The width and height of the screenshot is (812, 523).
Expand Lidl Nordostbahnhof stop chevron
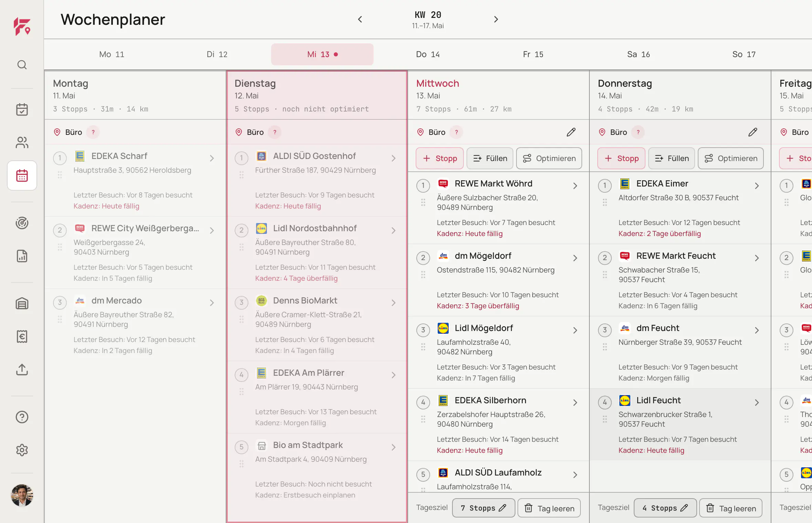pyautogui.click(x=394, y=231)
